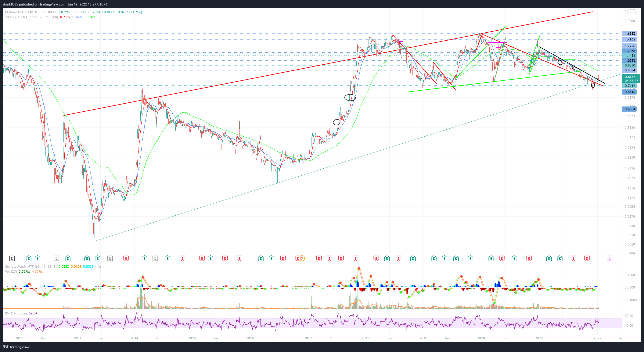Click the orange S split marker
This screenshot has width=644, height=352.
[302, 258]
